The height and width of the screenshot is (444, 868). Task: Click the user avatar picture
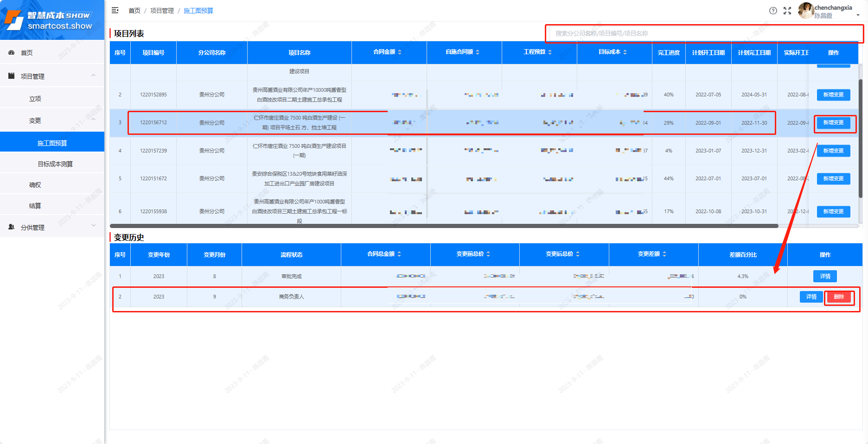[806, 11]
